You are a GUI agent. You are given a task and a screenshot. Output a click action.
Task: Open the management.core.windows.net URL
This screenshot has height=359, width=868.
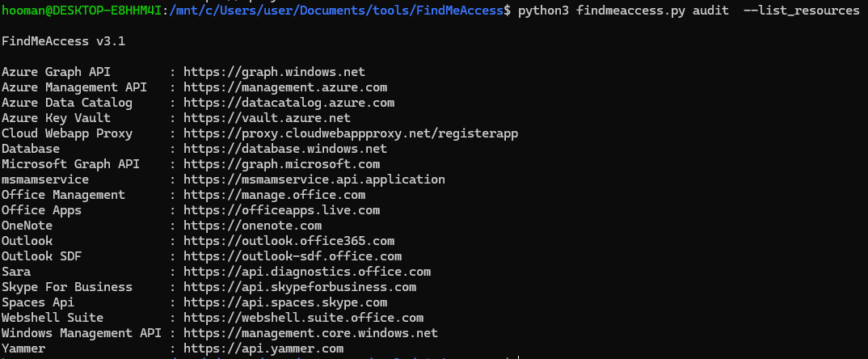pyautogui.click(x=310, y=333)
